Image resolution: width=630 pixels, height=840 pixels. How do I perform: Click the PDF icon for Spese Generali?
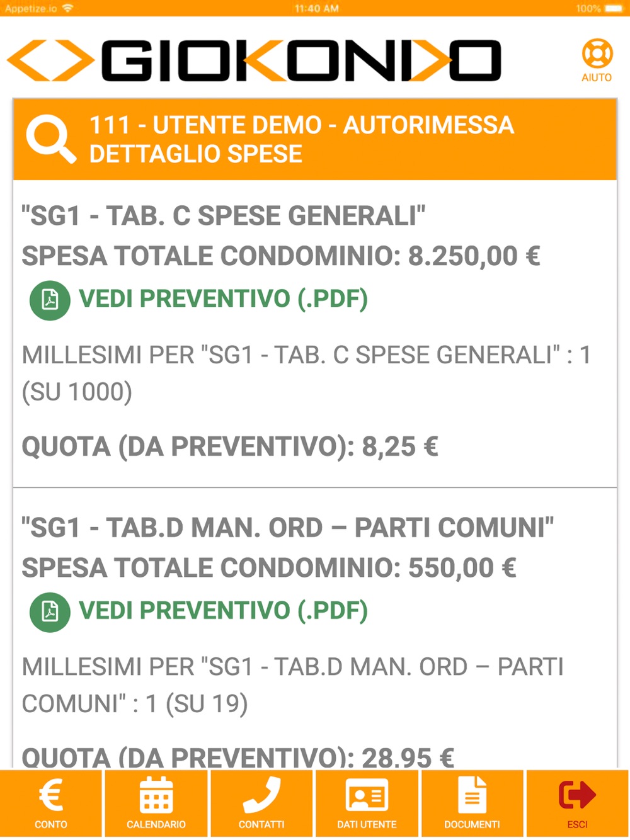pos(50,300)
